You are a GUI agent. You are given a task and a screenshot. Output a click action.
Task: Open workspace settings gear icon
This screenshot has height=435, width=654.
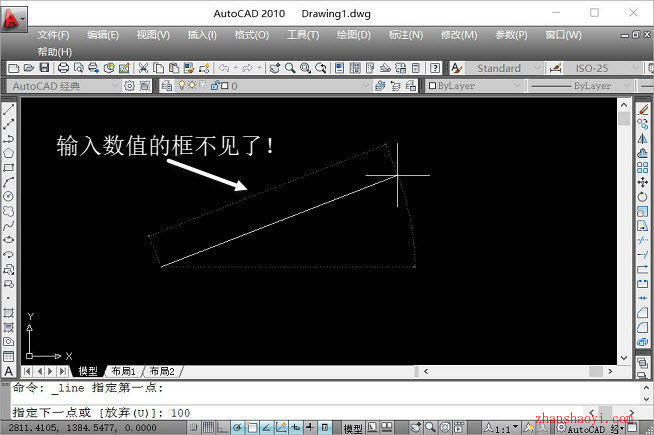click(x=130, y=86)
